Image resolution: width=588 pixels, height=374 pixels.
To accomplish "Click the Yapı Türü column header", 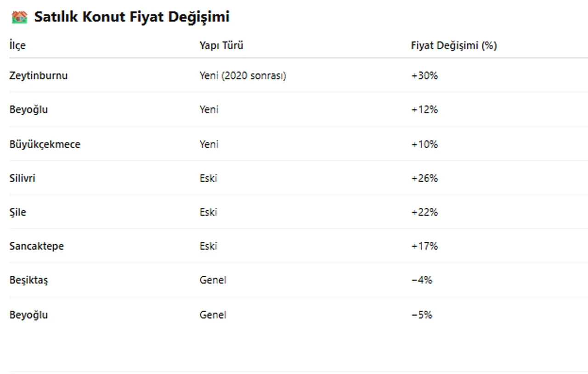I will click(x=221, y=45).
